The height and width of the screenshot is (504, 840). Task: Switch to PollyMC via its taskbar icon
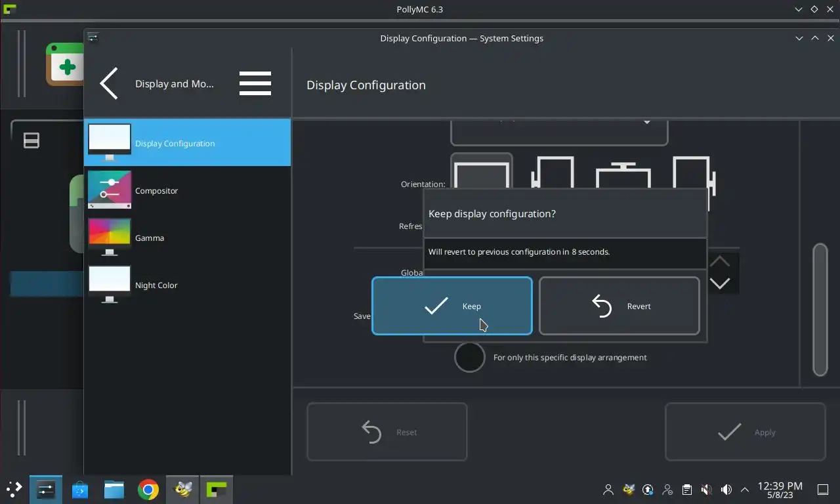pyautogui.click(x=217, y=489)
